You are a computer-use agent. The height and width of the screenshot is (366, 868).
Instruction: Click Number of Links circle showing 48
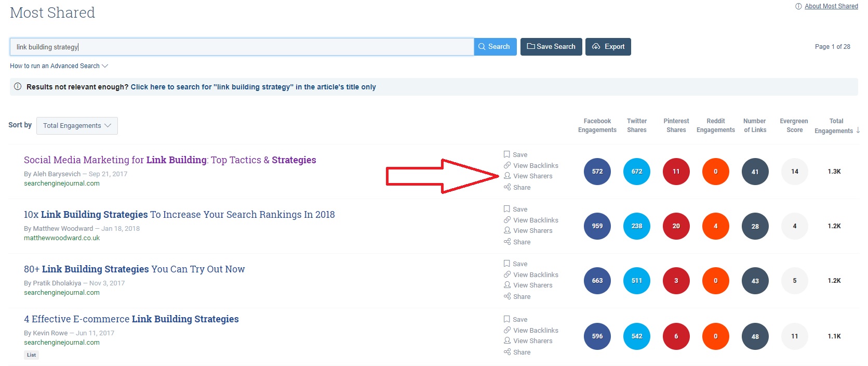(x=755, y=336)
